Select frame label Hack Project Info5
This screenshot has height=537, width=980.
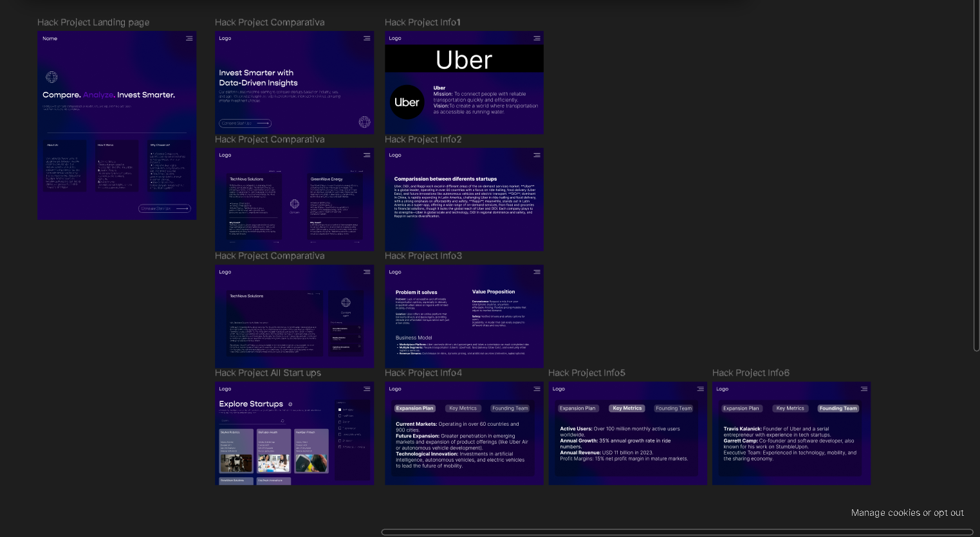[587, 373]
